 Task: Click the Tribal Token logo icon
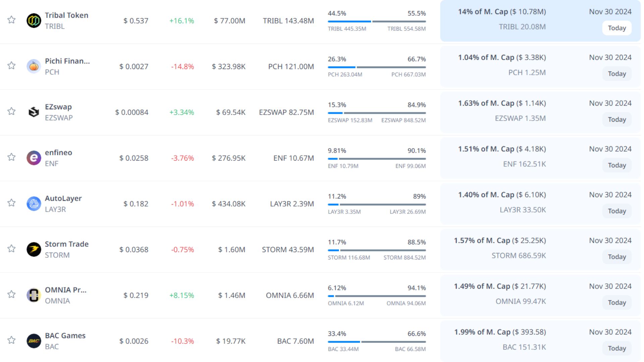click(34, 20)
